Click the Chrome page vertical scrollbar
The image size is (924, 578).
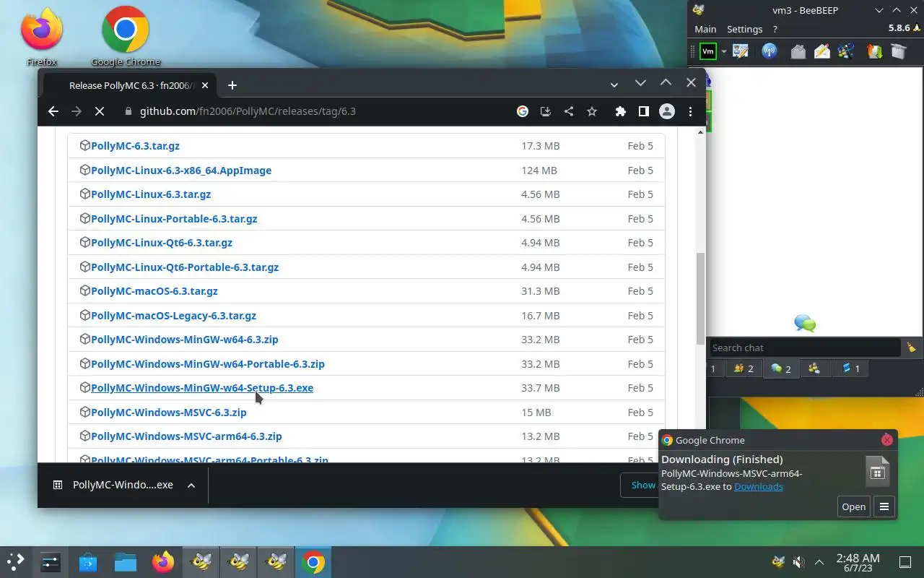[700, 299]
